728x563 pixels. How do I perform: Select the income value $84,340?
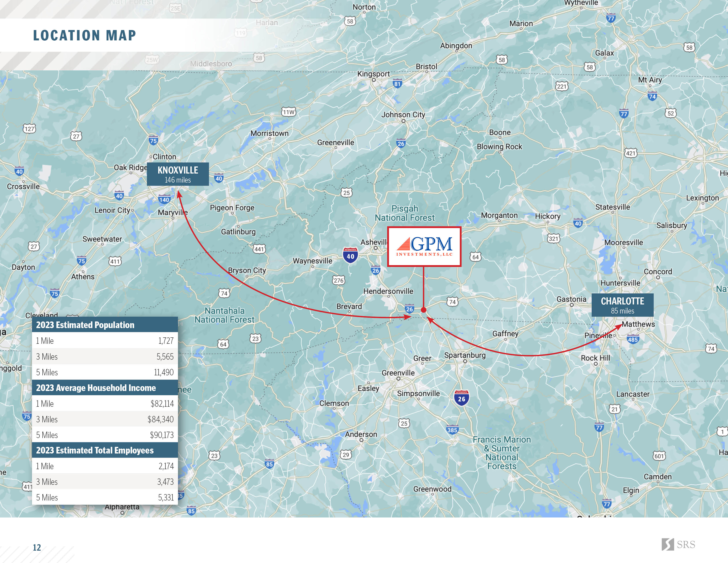pos(161,419)
